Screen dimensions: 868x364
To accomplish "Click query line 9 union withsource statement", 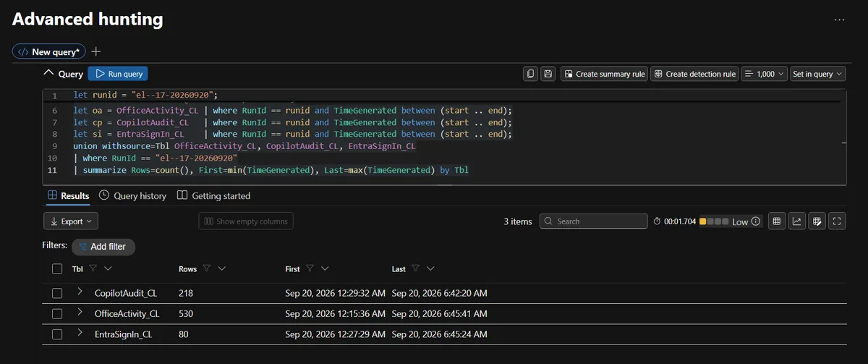I will [244, 146].
